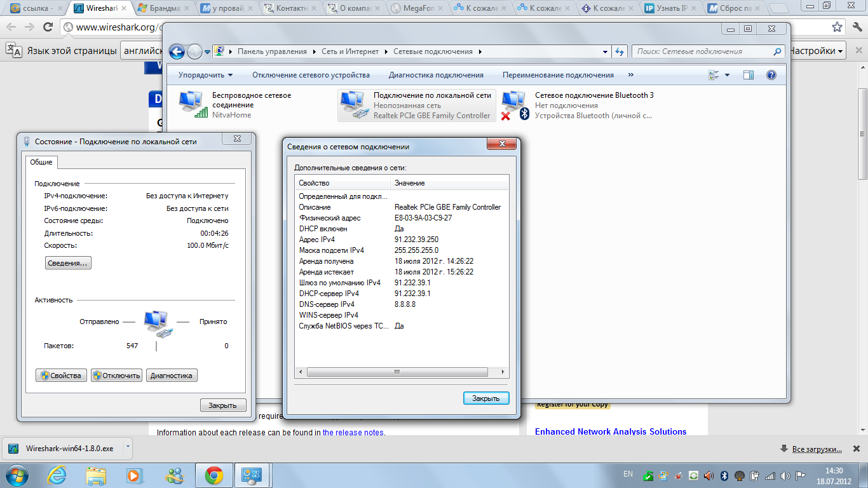
Task: Click the Bluetooth tray icon
Action: tap(723, 475)
